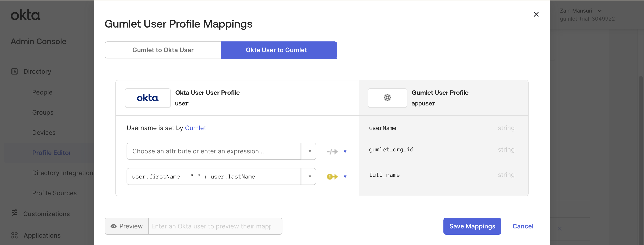
Task: Click the Okta logo in the sidebar
Action: coord(25,15)
